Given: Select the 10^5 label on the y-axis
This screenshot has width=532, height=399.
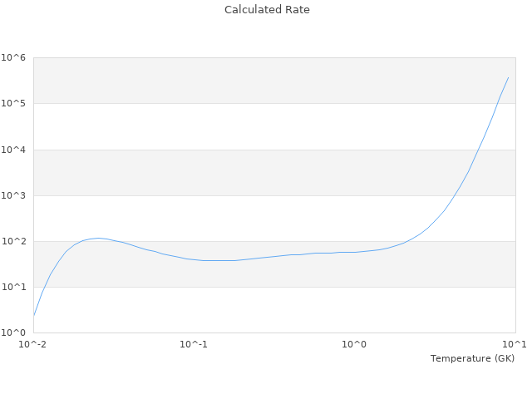Looking at the screenshot, I should 13,104.
